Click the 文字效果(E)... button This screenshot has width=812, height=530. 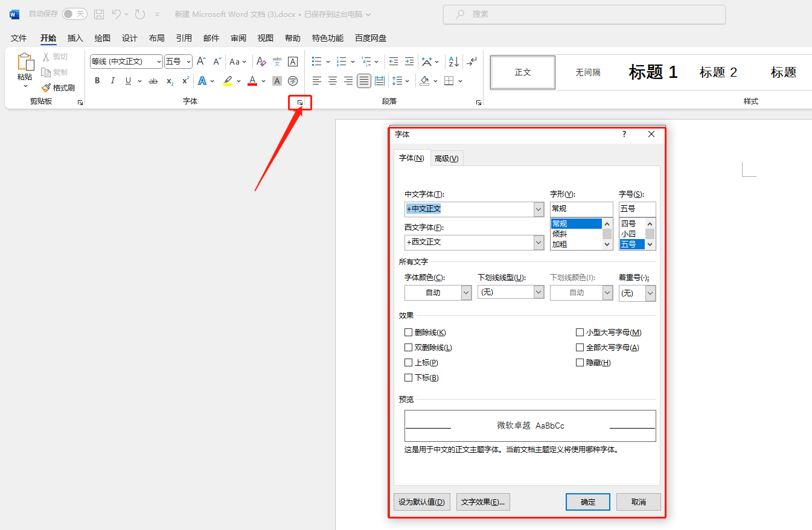click(483, 502)
